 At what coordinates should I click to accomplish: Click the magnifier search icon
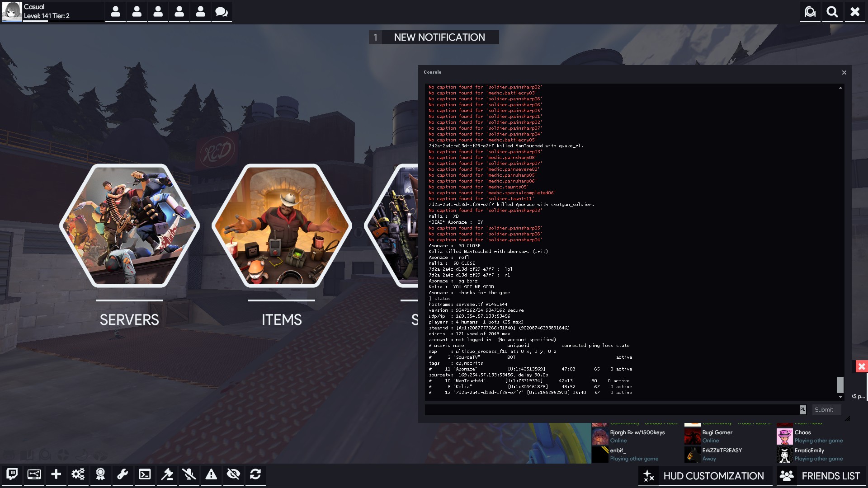pyautogui.click(x=832, y=12)
